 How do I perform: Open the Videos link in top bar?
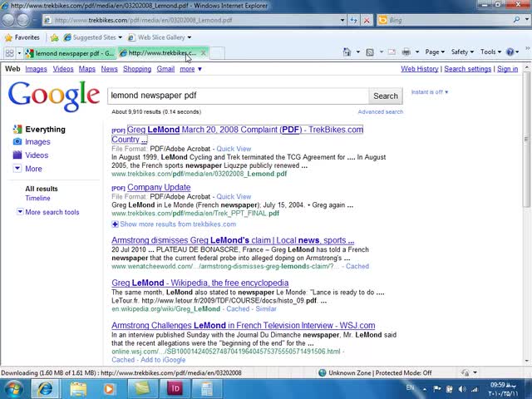[63, 69]
